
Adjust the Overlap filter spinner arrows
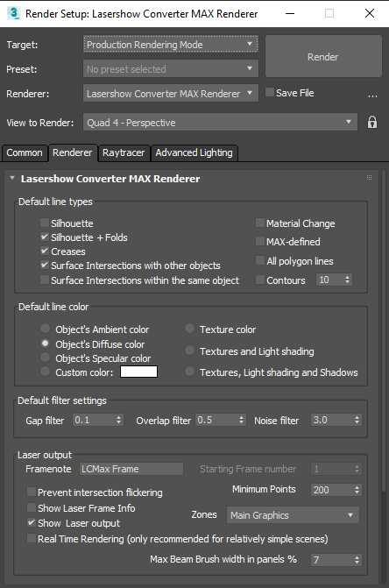(x=241, y=420)
